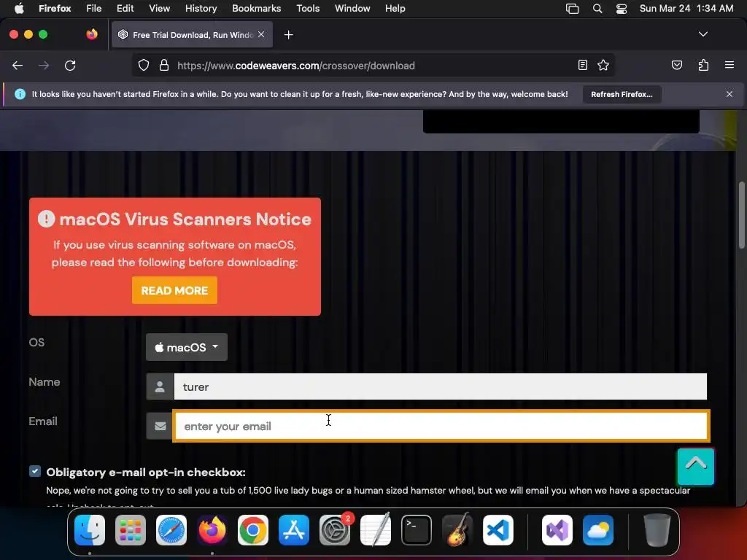Open the Apple menu
Viewport: 747px width, 560px height.
click(18, 9)
